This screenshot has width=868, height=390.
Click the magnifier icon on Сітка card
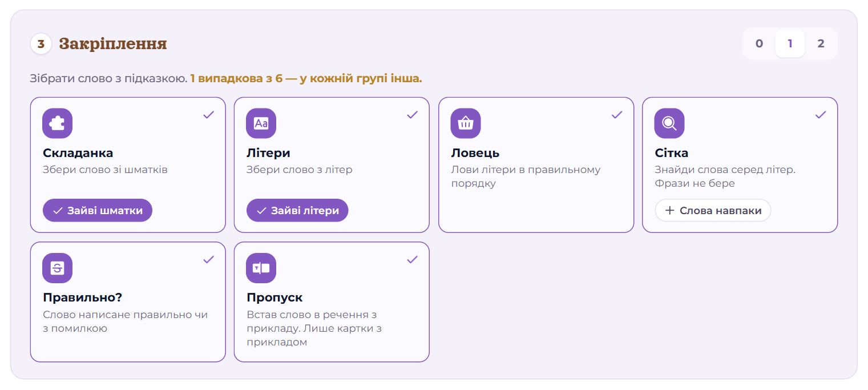click(669, 123)
